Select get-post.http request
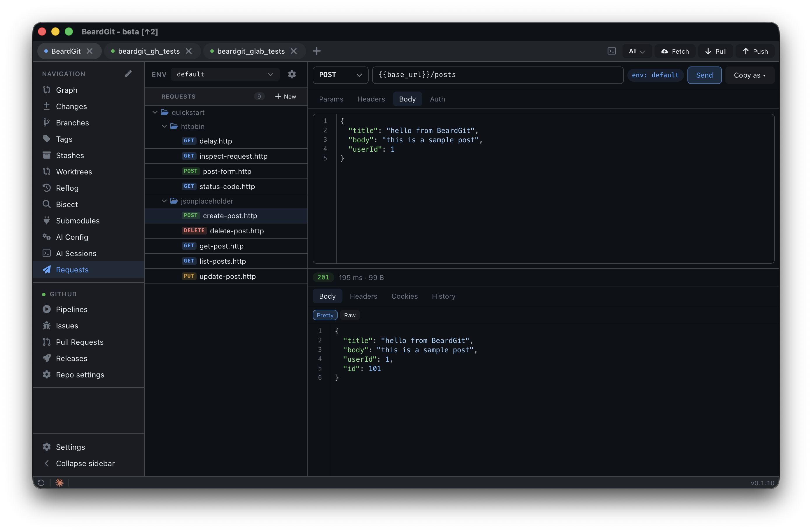Image resolution: width=812 pixels, height=532 pixels. [x=226, y=246]
